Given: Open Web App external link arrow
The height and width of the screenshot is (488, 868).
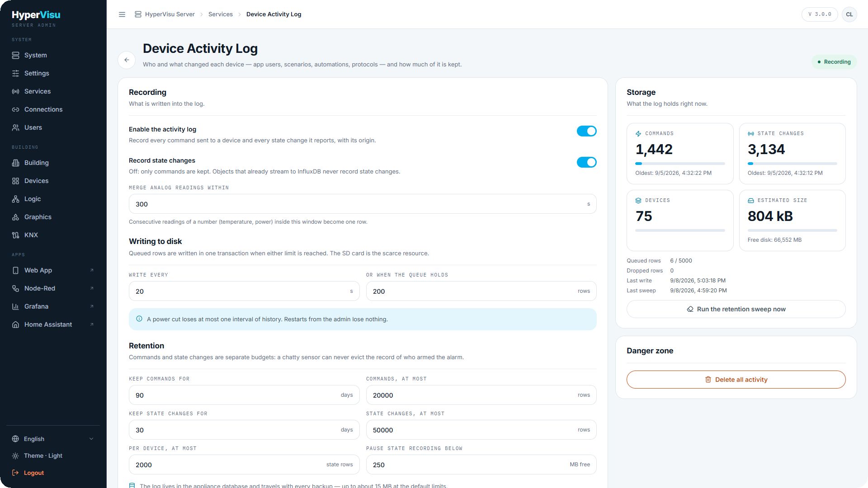Looking at the screenshot, I should [x=92, y=270].
